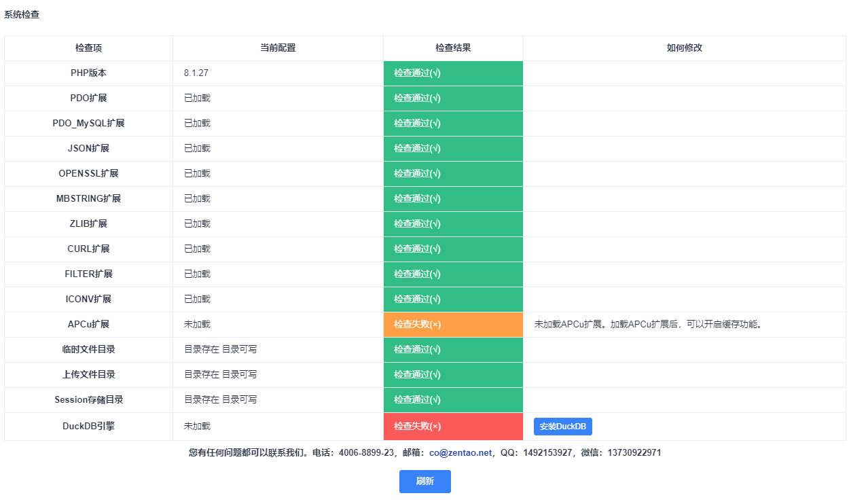
Task: Select the APCu扩展 row label
Action: tap(88, 325)
